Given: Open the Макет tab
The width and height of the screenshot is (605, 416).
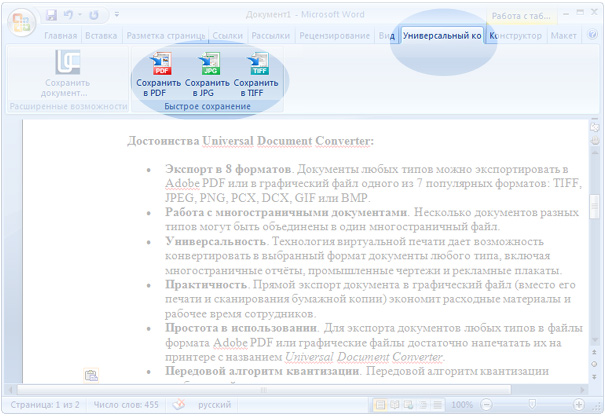Looking at the screenshot, I should 563,36.
